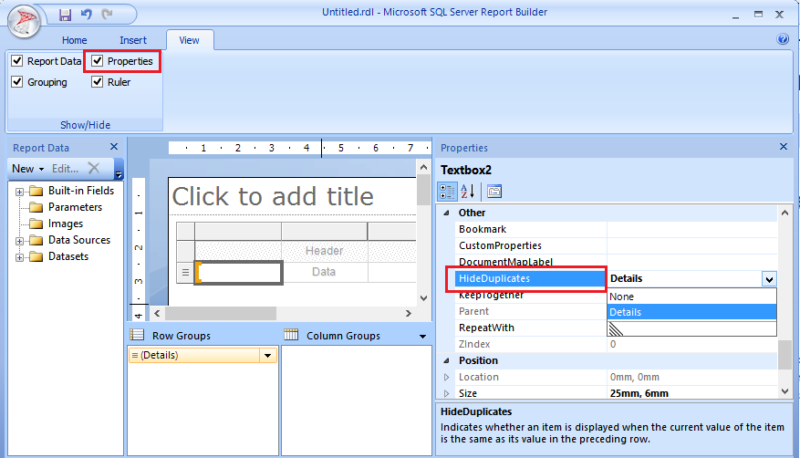Switch to the Home ribbon tab
The width and height of the screenshot is (800, 458).
click(x=75, y=40)
